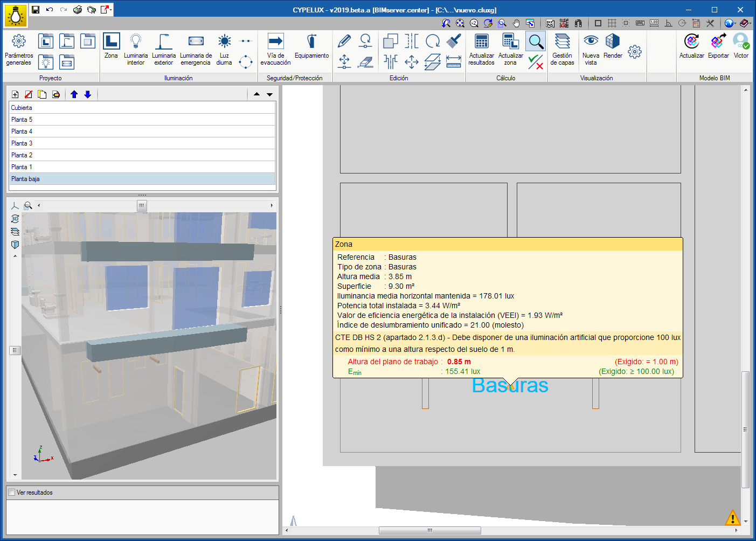Click the drawing area vertical scrollbar

coord(746,429)
